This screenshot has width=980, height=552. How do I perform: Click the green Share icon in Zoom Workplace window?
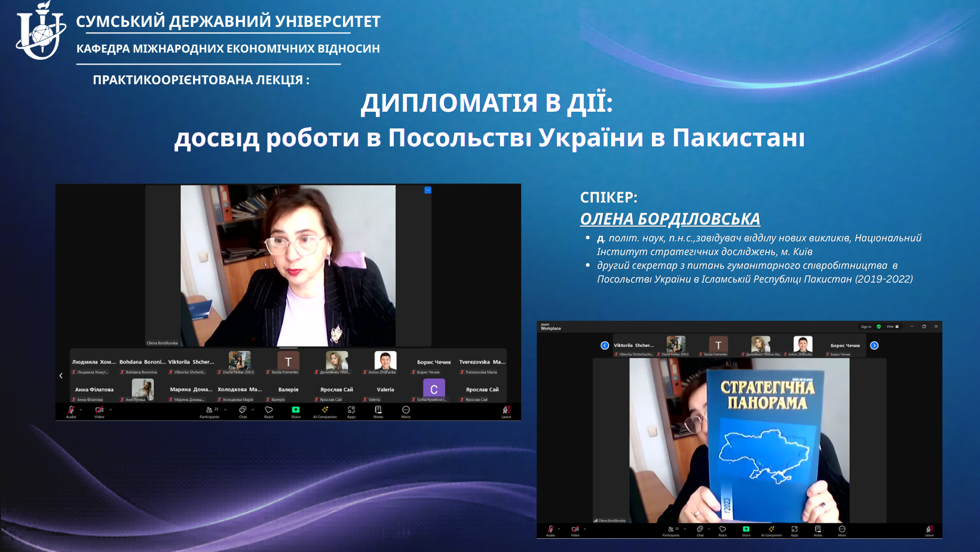pyautogui.click(x=746, y=529)
